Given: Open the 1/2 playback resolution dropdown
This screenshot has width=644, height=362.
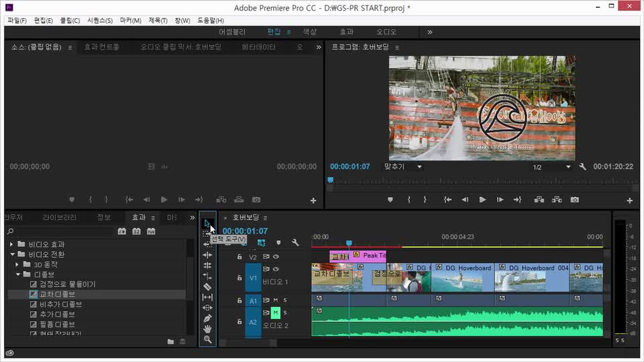Looking at the screenshot, I should pyautogui.click(x=568, y=167).
